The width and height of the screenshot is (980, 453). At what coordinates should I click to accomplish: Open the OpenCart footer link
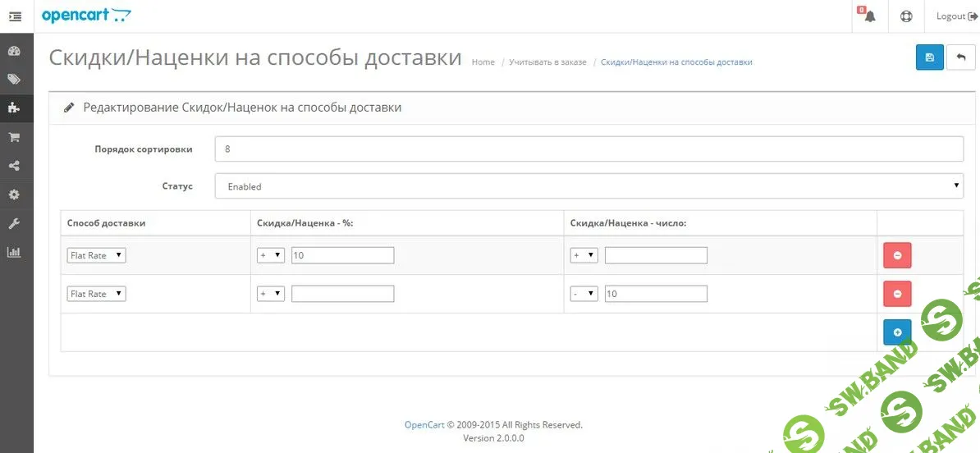tap(424, 425)
